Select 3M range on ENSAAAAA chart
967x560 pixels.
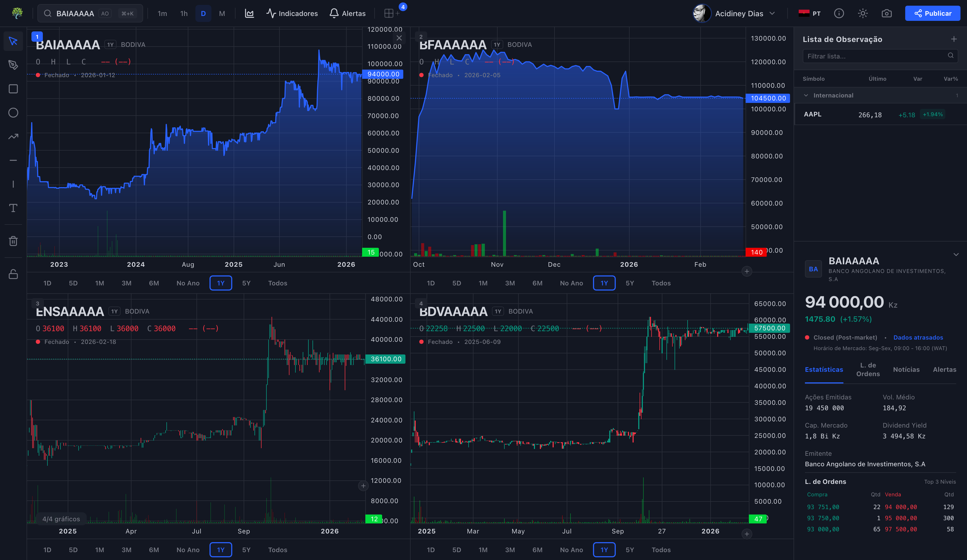point(126,550)
